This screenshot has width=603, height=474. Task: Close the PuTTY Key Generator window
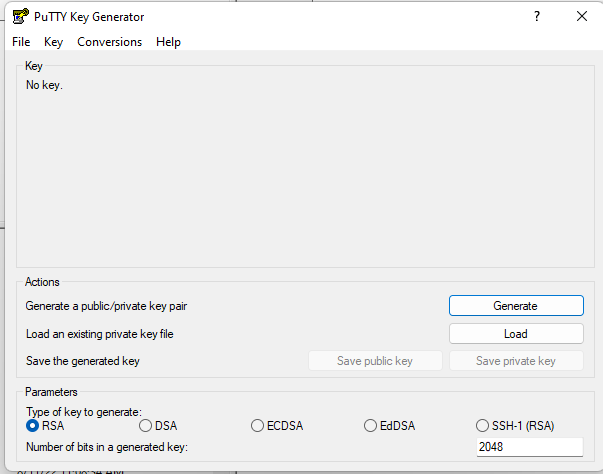(x=582, y=16)
